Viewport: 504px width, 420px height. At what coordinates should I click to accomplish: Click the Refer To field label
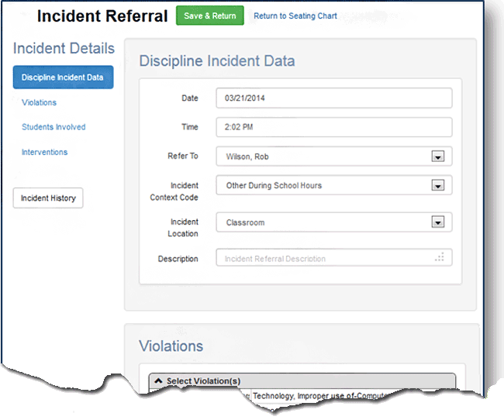(182, 156)
